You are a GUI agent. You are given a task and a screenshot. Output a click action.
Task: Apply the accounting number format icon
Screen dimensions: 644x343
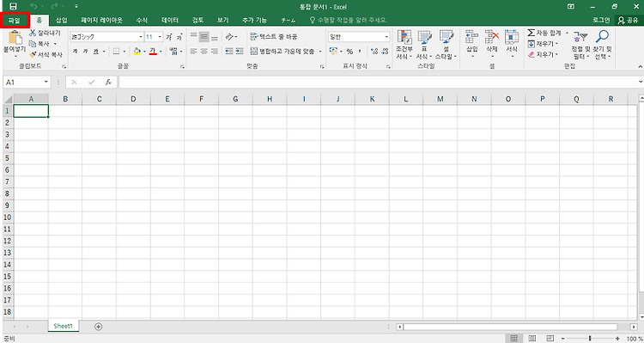tap(333, 52)
